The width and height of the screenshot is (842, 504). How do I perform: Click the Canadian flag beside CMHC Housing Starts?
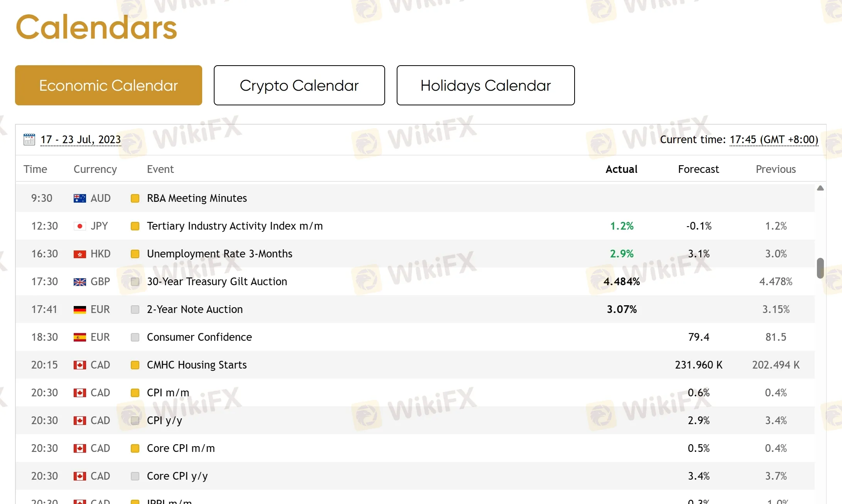pyautogui.click(x=79, y=365)
